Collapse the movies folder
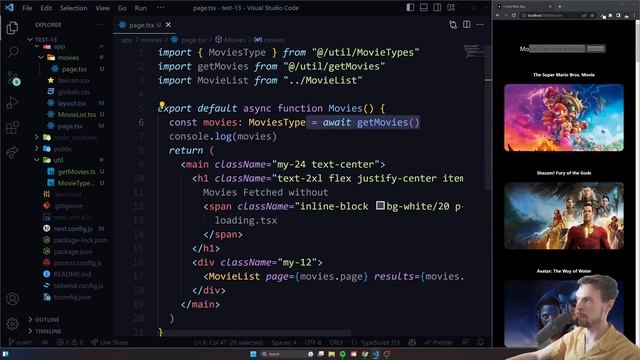Screen dimensions: 640x360 pyautogui.click(x=41, y=58)
